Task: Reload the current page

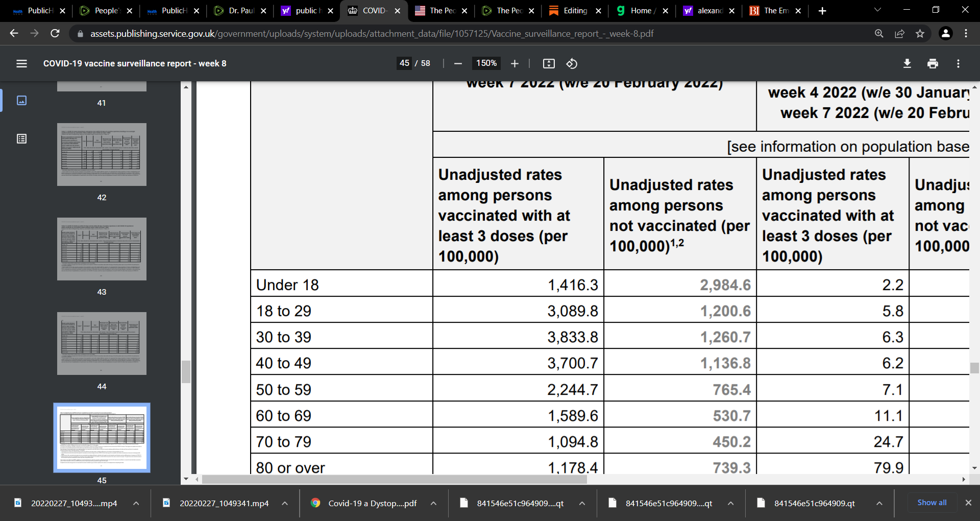Action: coord(55,33)
